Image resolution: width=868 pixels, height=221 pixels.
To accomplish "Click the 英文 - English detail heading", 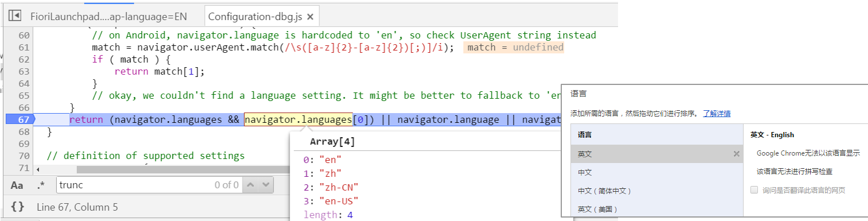I will pyautogui.click(x=772, y=135).
